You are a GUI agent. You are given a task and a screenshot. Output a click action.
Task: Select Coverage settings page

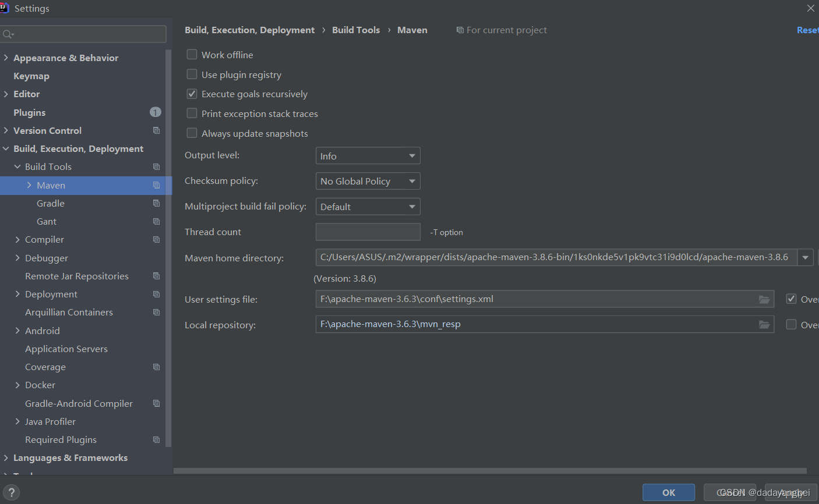tap(45, 367)
